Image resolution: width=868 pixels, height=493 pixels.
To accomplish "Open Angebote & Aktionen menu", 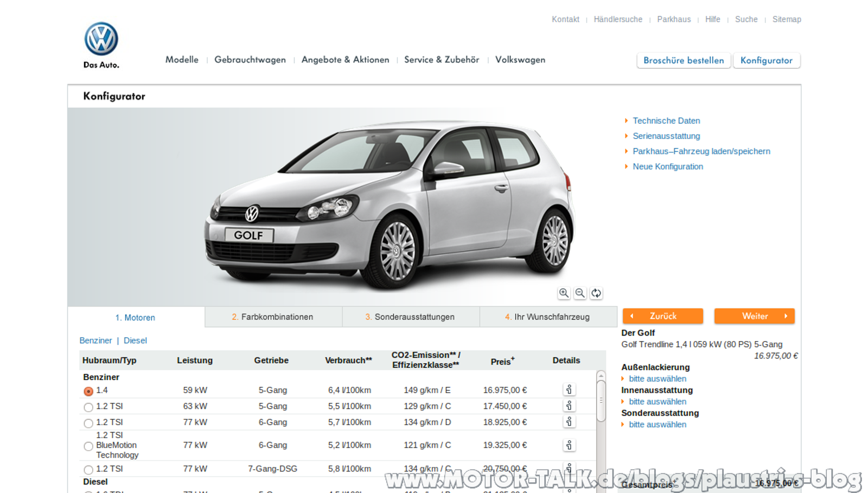I will coord(346,60).
